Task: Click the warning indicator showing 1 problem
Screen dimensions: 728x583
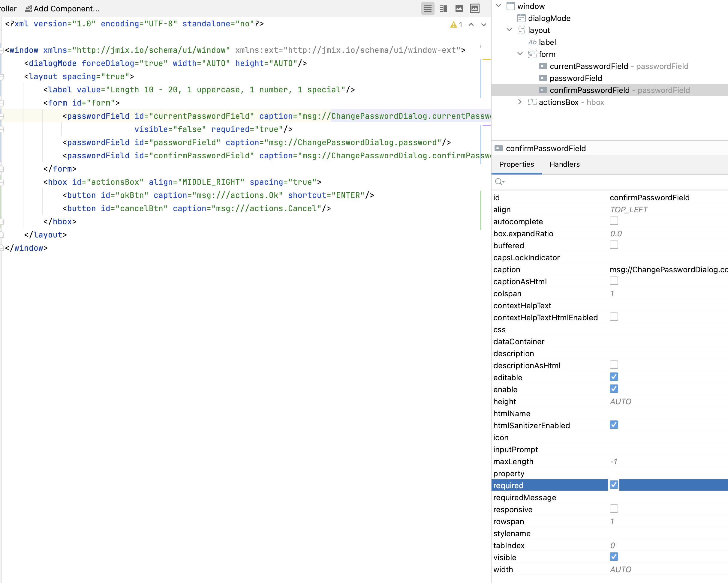Action: point(456,25)
